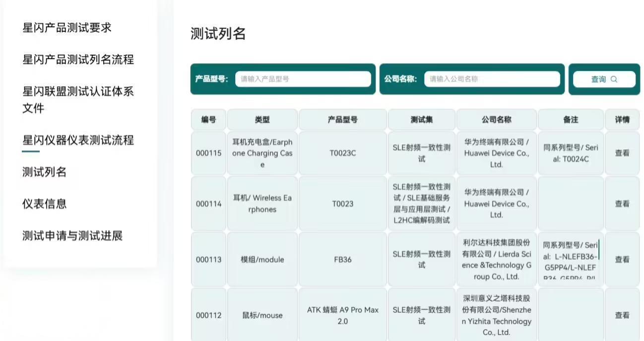Viewport: 644px width, 341px height.
Task: Click the 产品型号 column header
Action: [342, 119]
